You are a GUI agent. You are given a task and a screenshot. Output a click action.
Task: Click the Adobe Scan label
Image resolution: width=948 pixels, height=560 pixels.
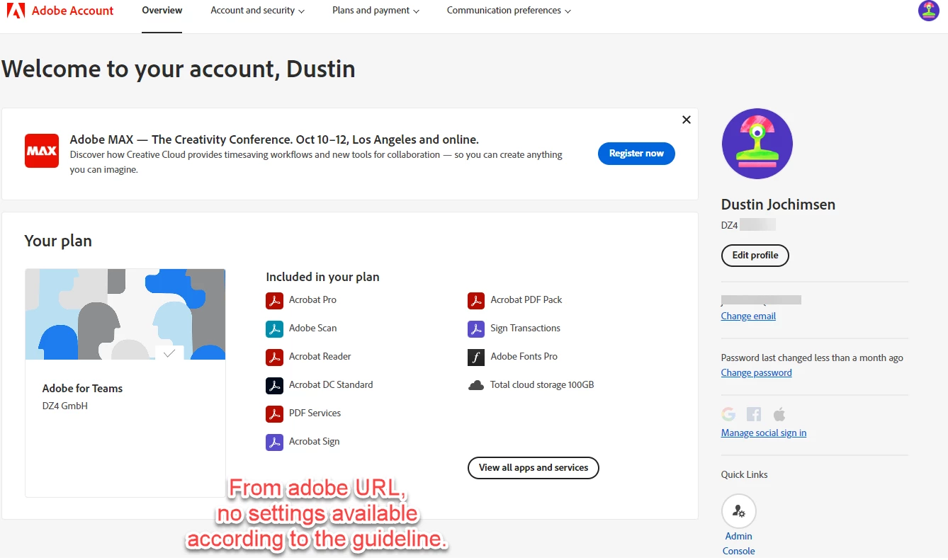tap(312, 328)
